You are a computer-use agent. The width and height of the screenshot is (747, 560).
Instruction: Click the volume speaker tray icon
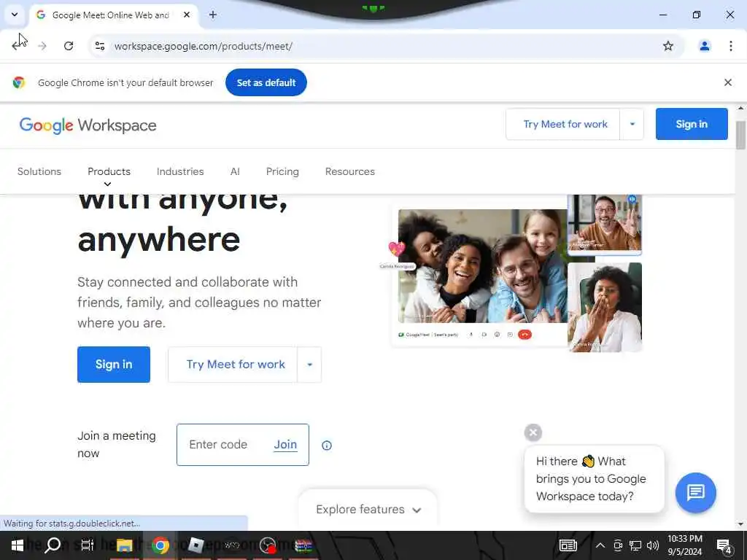coord(653,545)
